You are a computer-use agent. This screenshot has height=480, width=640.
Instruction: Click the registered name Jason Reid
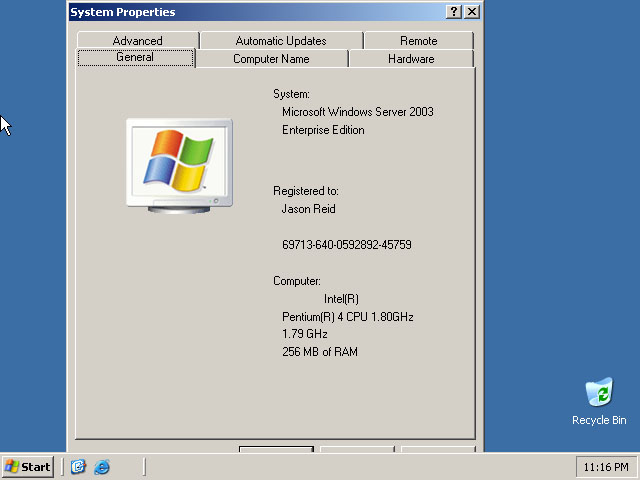[309, 209]
